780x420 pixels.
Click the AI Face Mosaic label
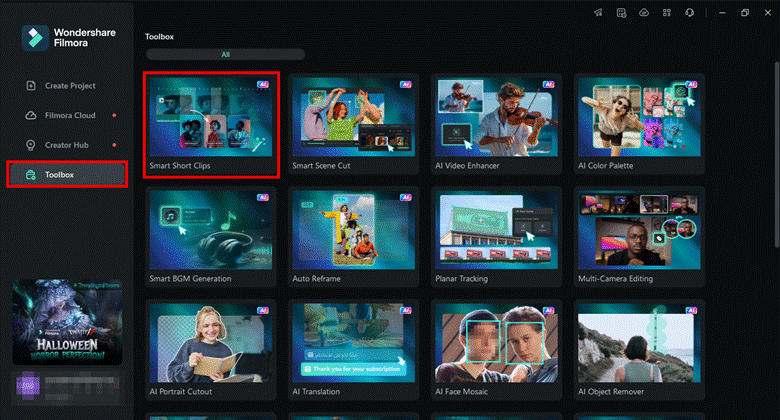[462, 392]
